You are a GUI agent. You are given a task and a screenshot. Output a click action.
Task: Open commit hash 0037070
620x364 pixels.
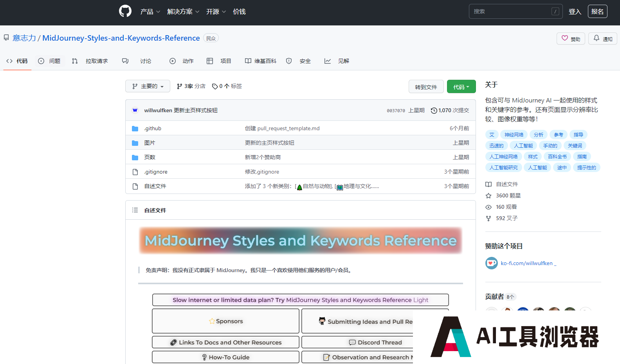click(x=396, y=111)
